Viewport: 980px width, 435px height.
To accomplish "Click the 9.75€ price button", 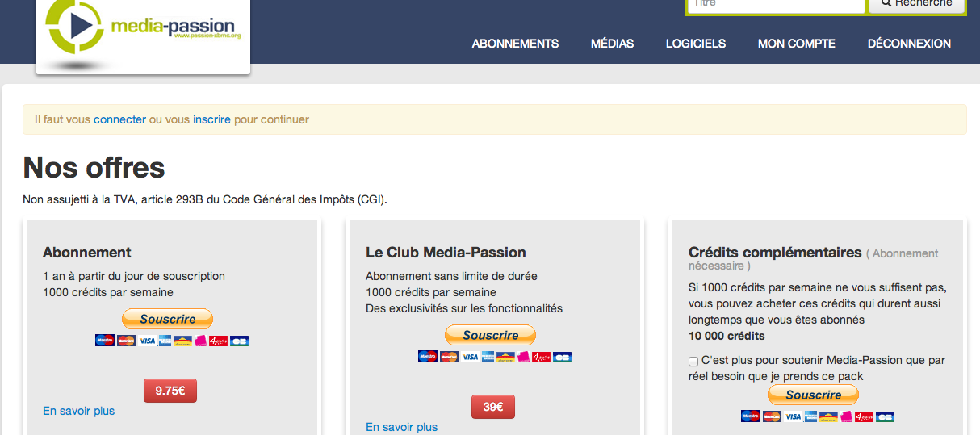I will click(x=170, y=391).
